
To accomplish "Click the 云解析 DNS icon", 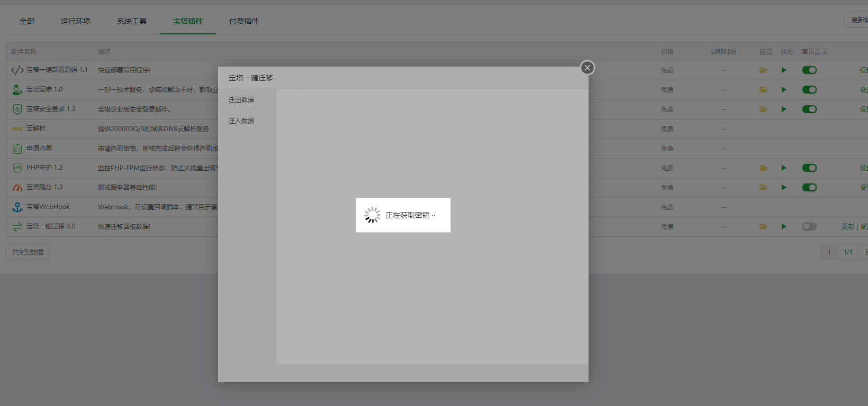I will pos(17,129).
